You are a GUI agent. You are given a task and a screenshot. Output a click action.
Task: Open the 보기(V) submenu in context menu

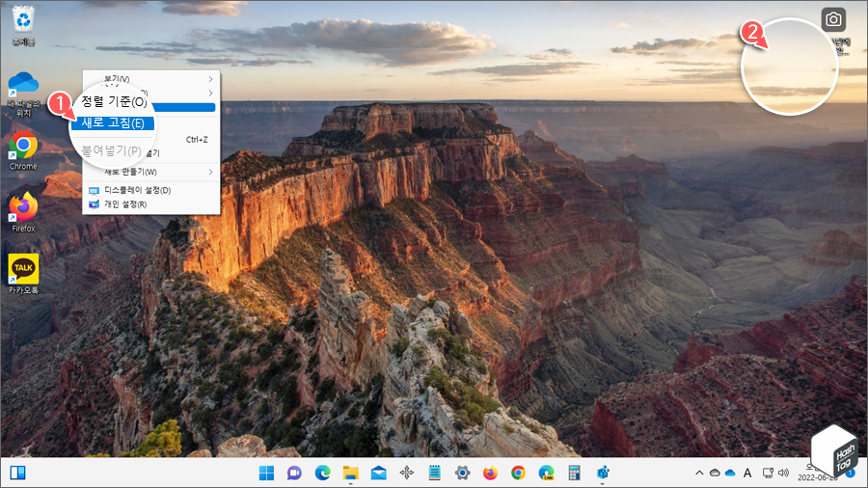point(151,79)
